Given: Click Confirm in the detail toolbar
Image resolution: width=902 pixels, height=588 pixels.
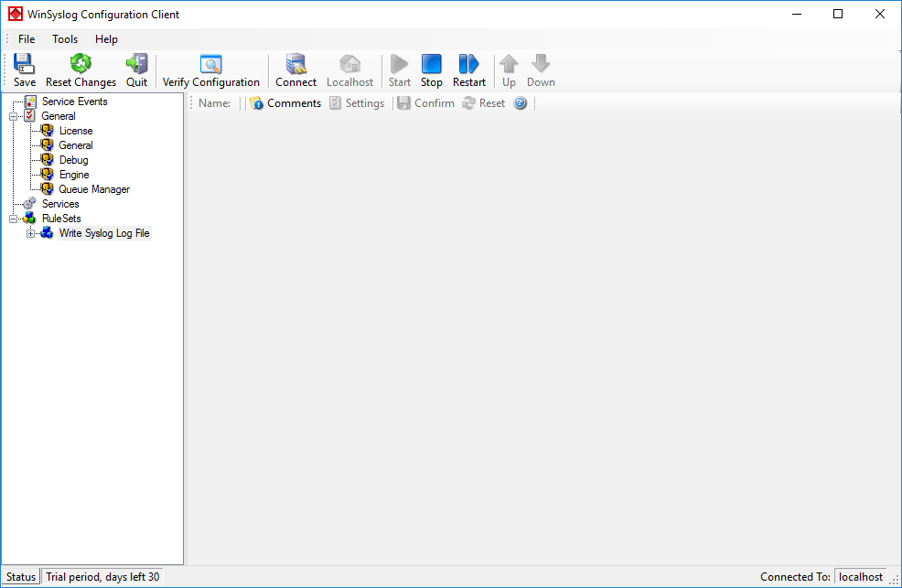Looking at the screenshot, I should pyautogui.click(x=426, y=103).
